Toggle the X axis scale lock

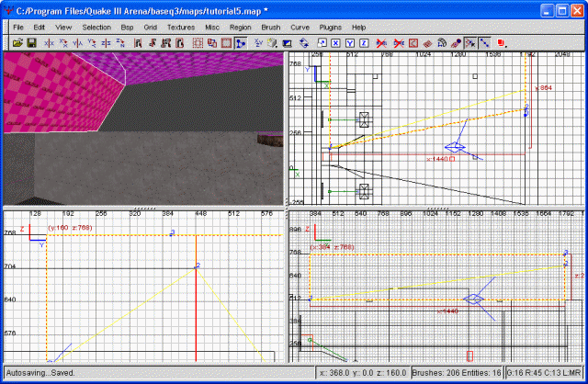[335, 43]
